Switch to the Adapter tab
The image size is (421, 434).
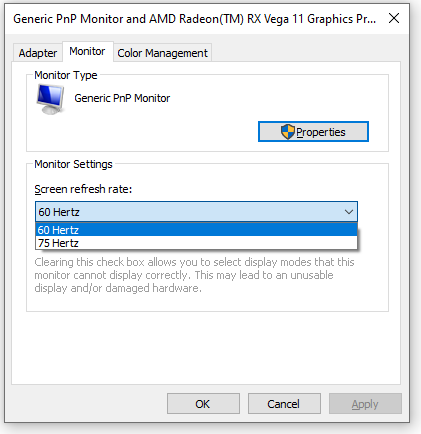pos(38,53)
